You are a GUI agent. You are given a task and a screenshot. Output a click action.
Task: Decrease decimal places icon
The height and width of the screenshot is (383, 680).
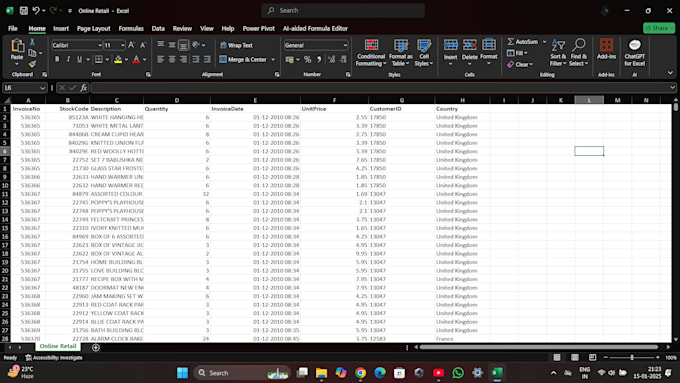[343, 59]
